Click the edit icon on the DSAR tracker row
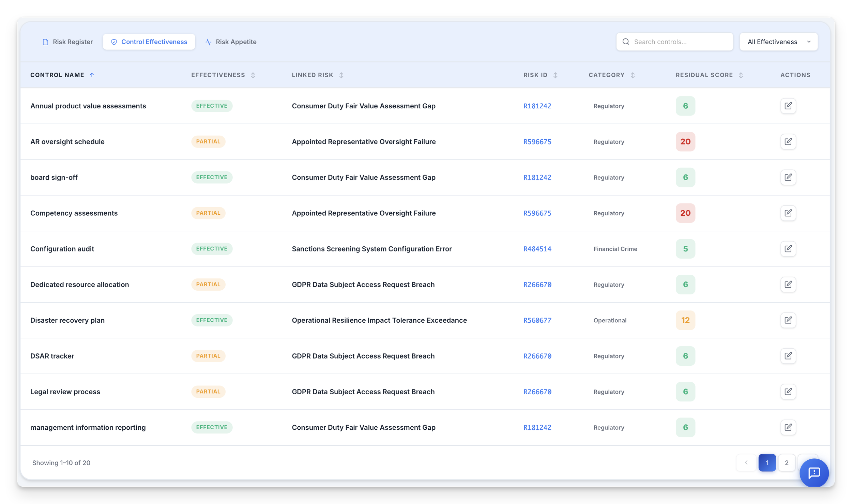852x504 pixels. (x=788, y=356)
